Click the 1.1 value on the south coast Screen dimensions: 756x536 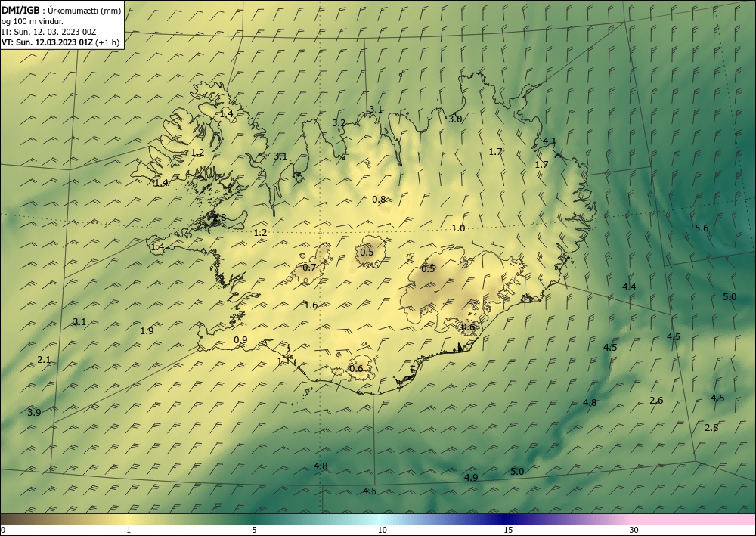point(284,361)
